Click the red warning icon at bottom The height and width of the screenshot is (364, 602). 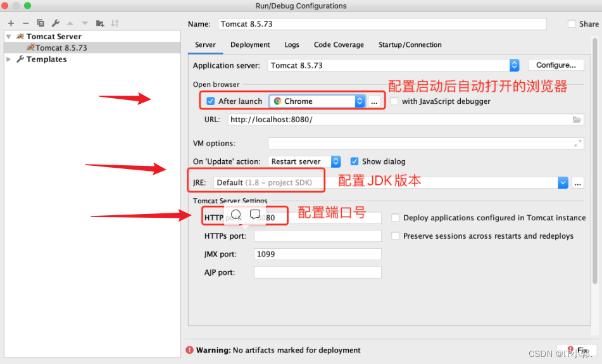(190, 350)
